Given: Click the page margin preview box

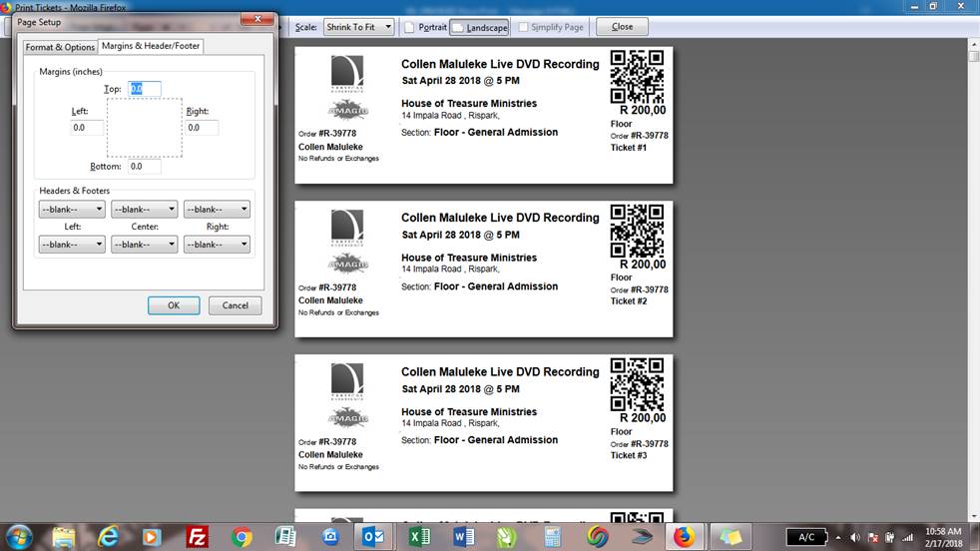Looking at the screenshot, I should click(145, 128).
